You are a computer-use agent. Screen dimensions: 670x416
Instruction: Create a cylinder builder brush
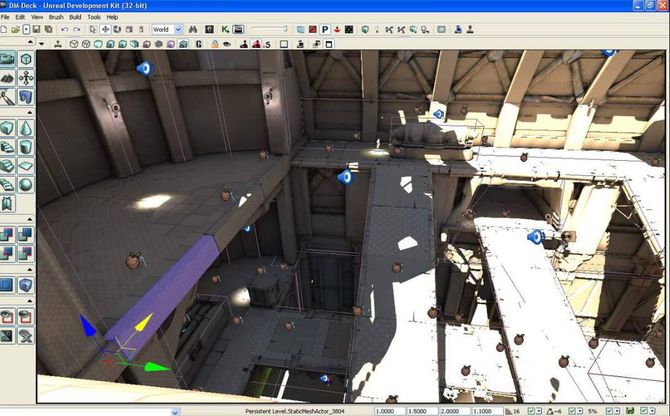coord(26,147)
